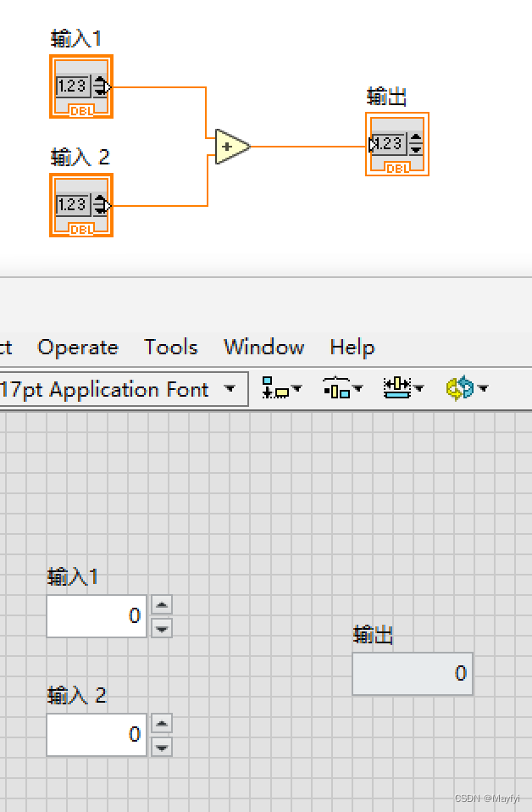
Task: Select the 输出 label on front panel
Action: click(x=373, y=634)
